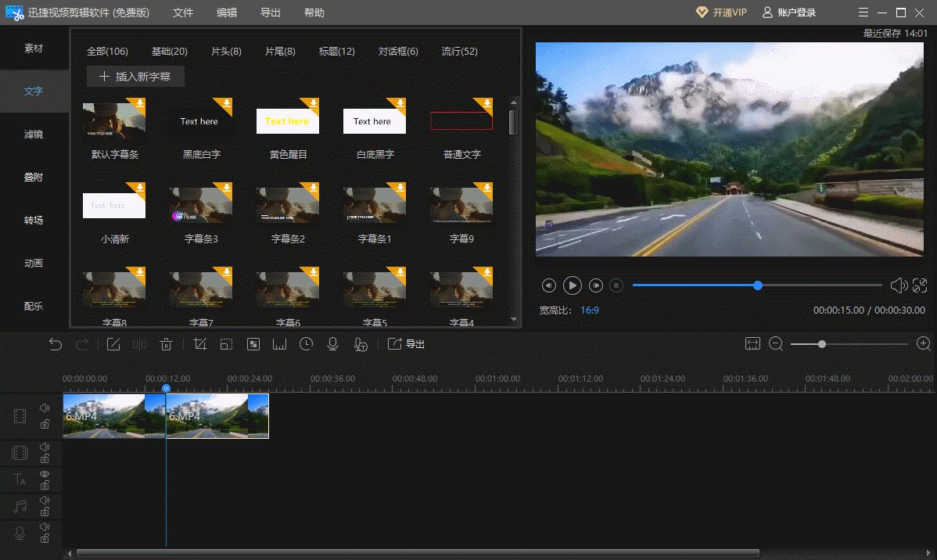Open the edit pencil tool
The width and height of the screenshot is (937, 560).
(x=113, y=344)
